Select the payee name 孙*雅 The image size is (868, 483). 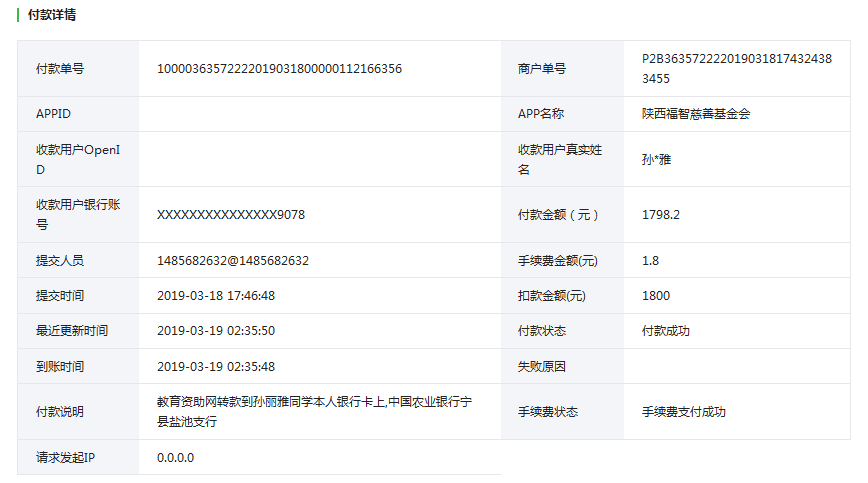[656, 159]
